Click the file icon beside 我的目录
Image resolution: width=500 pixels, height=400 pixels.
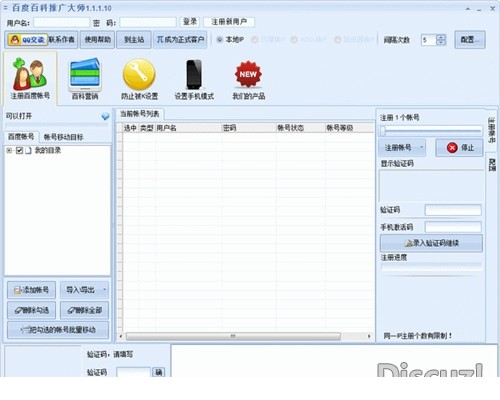(x=28, y=151)
